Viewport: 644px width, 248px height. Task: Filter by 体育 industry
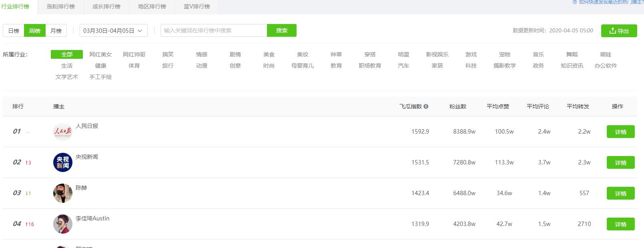pyautogui.click(x=134, y=66)
